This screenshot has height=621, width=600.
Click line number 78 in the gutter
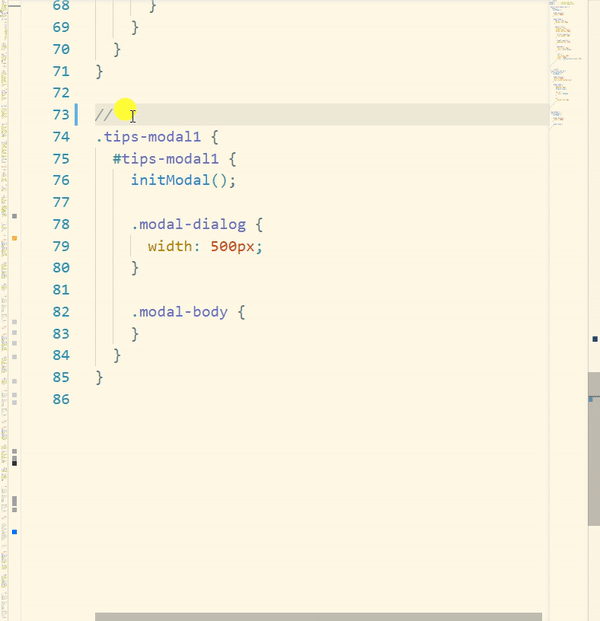[61, 225]
